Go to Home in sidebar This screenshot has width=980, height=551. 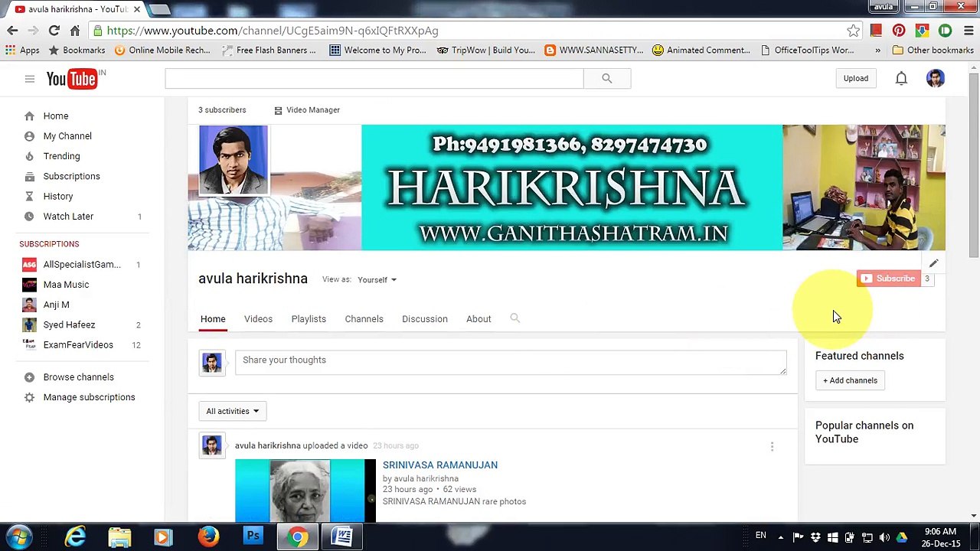click(x=55, y=116)
